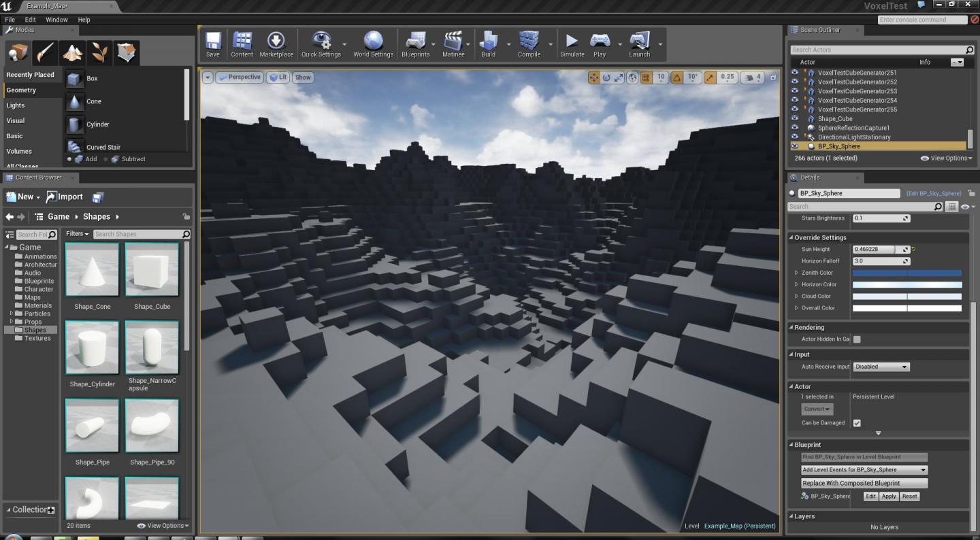Expand the Zenith Color property
This screenshot has width=980, height=540.
[x=796, y=273]
